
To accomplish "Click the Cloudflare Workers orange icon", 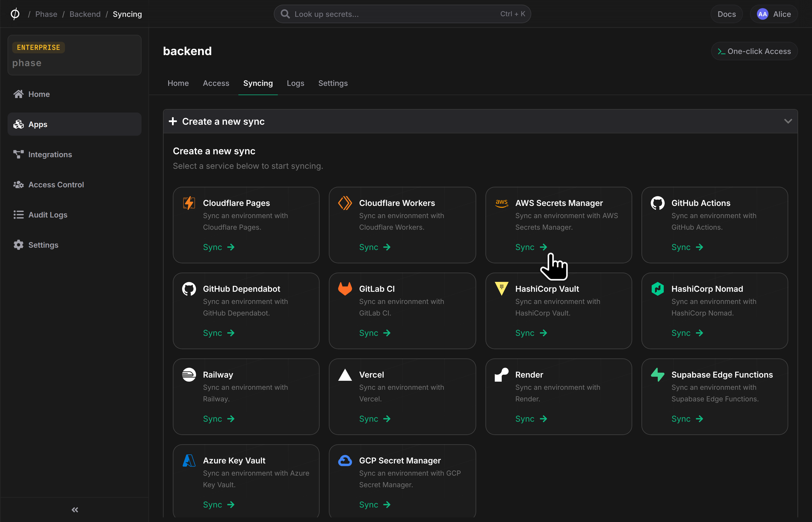I will 345,203.
